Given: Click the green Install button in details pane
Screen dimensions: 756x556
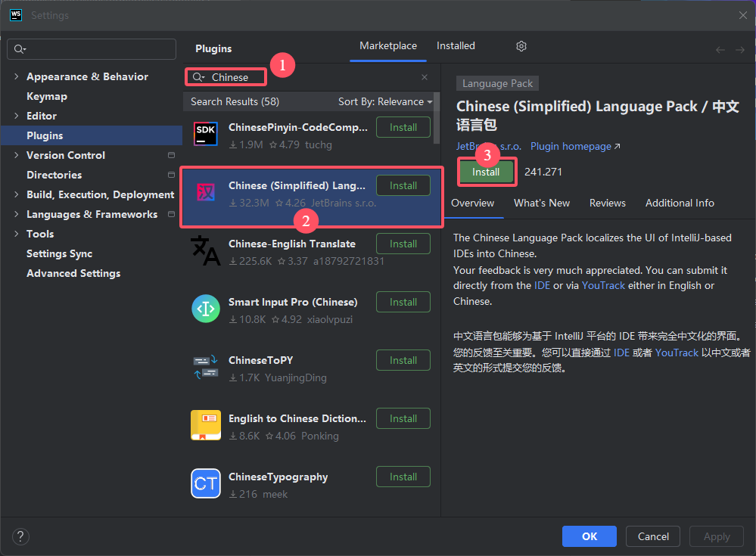Looking at the screenshot, I should pos(486,172).
